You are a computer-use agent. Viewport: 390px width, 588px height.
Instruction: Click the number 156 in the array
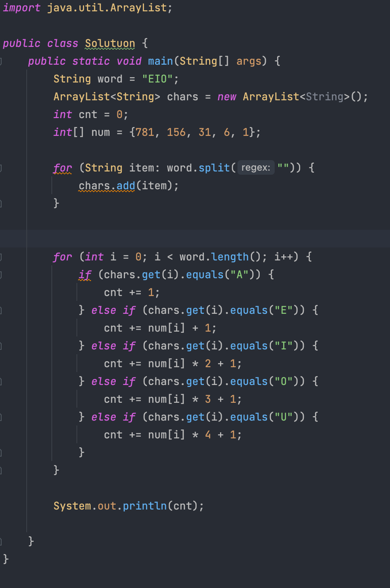pos(176,132)
